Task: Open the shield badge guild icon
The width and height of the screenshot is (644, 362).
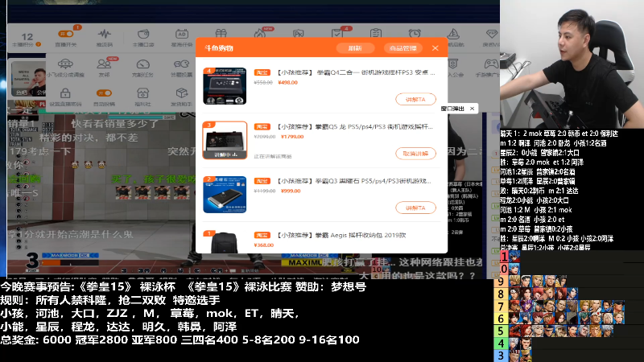Action: pyautogui.click(x=453, y=64)
